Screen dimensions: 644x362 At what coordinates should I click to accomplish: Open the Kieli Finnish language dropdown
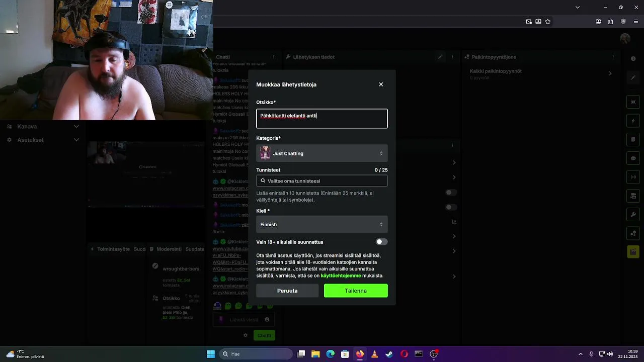(322, 225)
